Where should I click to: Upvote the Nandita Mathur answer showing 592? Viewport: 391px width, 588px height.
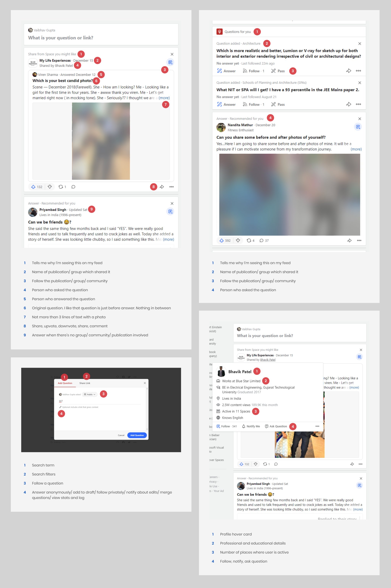coord(225,240)
